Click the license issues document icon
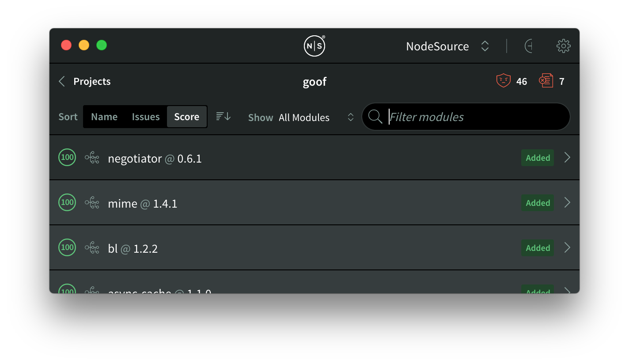Screen dimensions: 629x364 [x=546, y=81]
